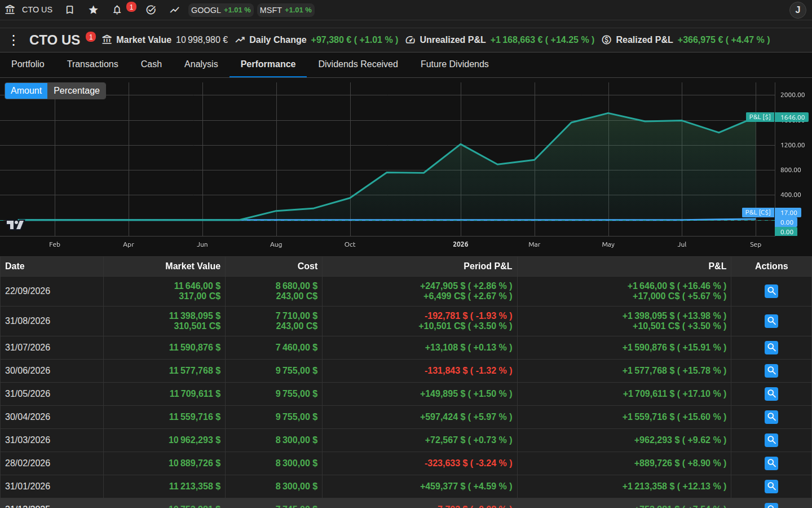Viewport: 812px width, 508px height.
Task: Click the P&L [$] chart label
Action: (x=760, y=117)
